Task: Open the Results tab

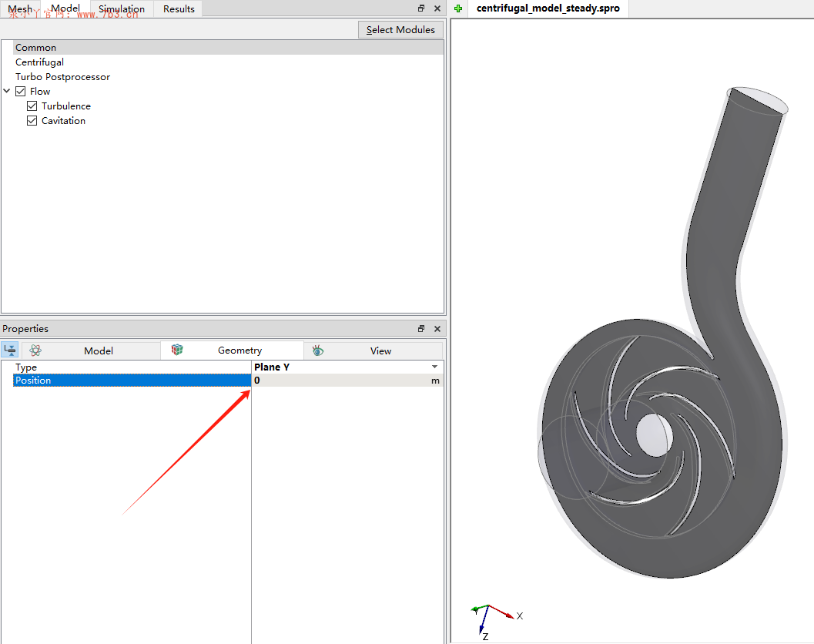Action: [179, 9]
